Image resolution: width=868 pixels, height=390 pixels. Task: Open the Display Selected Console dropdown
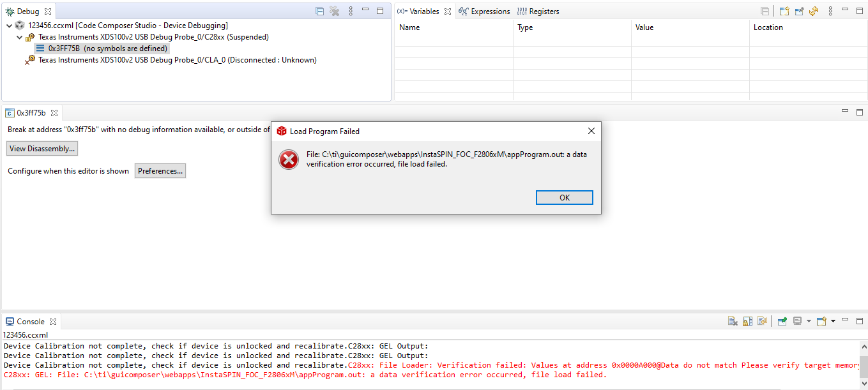click(x=809, y=321)
